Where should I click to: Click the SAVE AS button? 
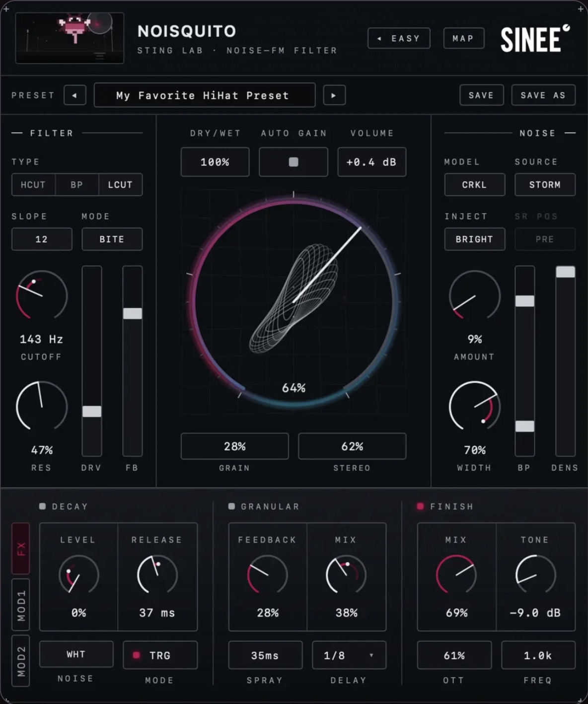[x=543, y=95]
